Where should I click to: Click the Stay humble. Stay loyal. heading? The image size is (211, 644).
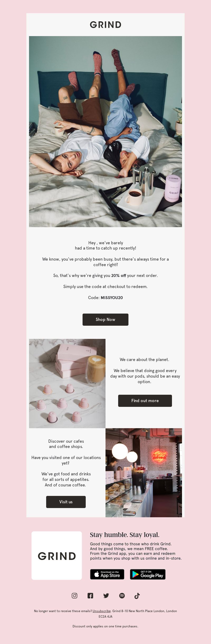pyautogui.click(x=124, y=535)
